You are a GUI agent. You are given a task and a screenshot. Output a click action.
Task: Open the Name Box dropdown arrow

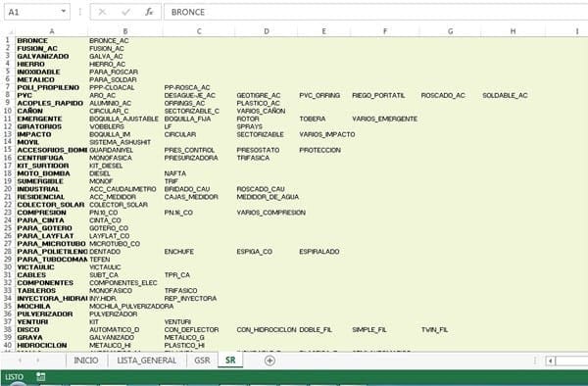point(64,12)
